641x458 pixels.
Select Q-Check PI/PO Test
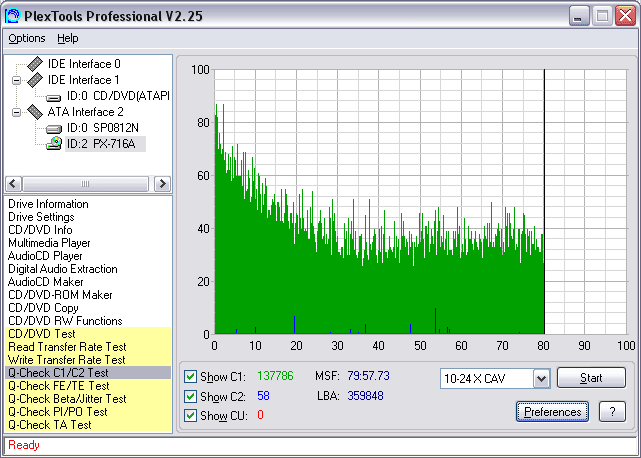click(88, 412)
